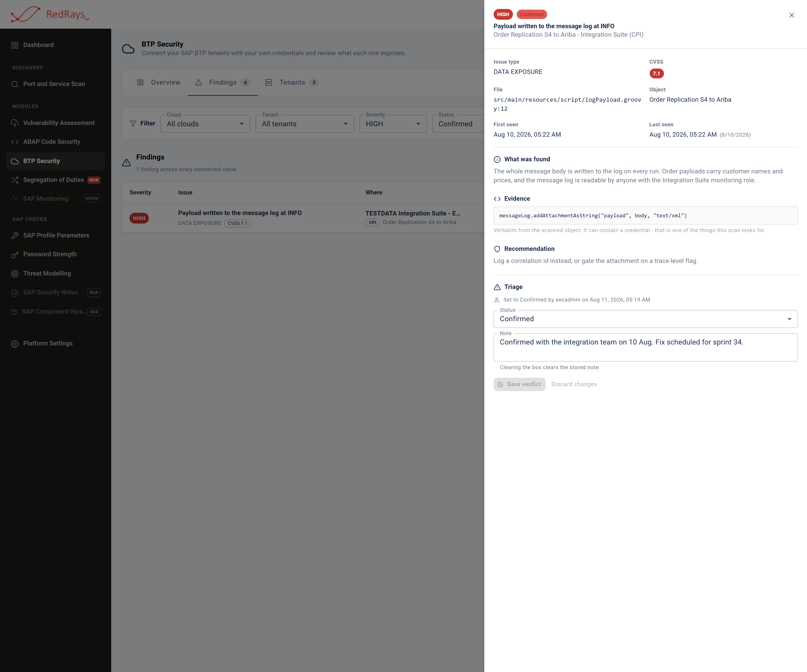The image size is (807, 672).
Task: Expand the Triage Status dropdown showing Confirmed
Action: [645, 319]
